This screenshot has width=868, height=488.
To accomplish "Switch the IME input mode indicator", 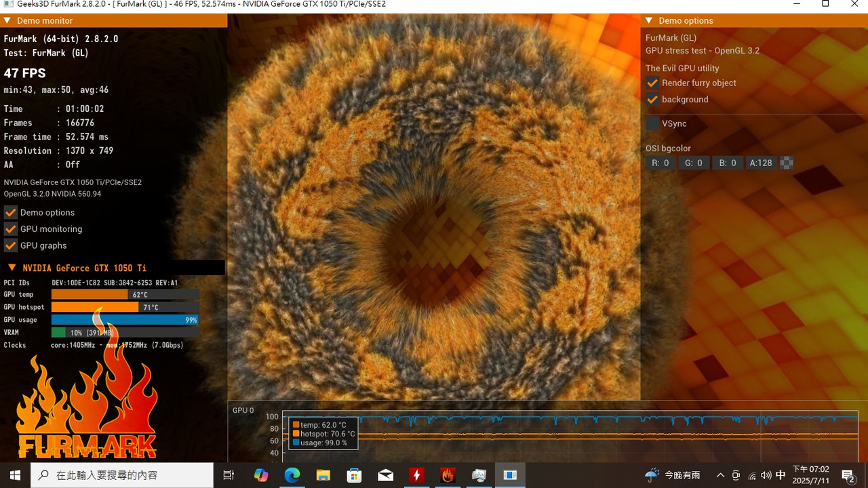I will [781, 475].
